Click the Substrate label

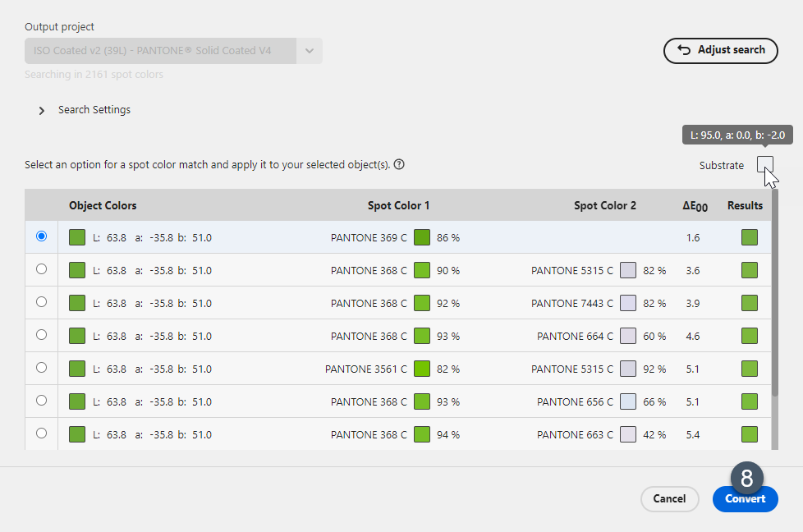721,165
